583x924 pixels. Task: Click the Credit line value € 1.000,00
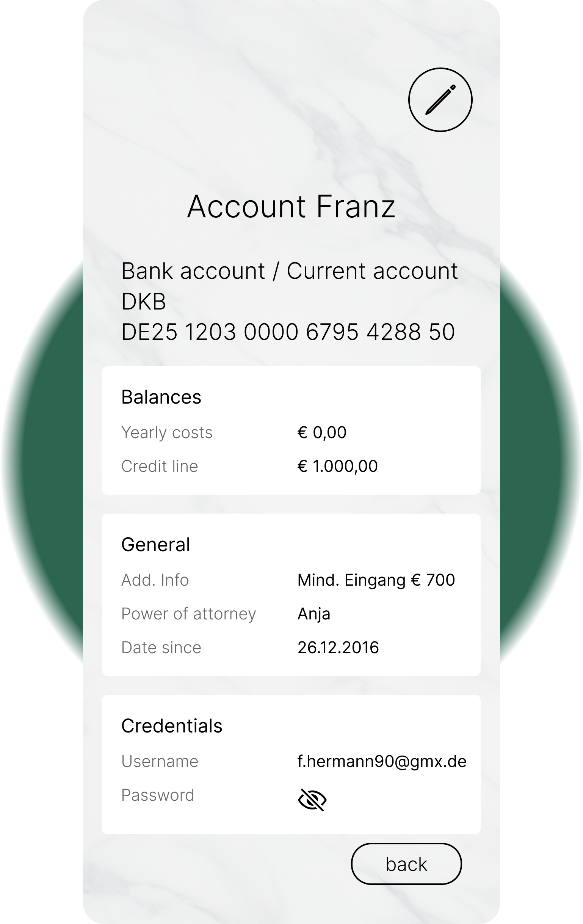coord(337,466)
